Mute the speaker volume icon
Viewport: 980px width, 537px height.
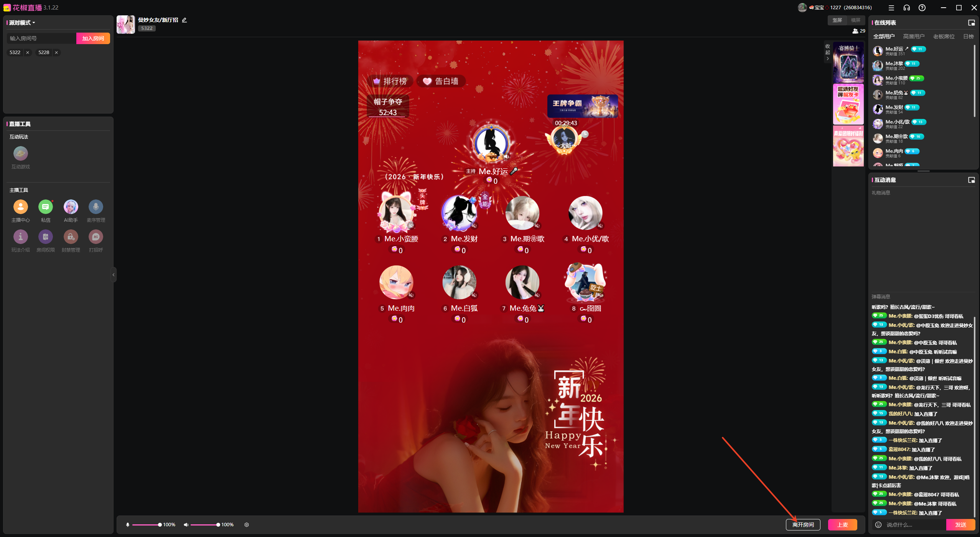[x=186, y=525]
